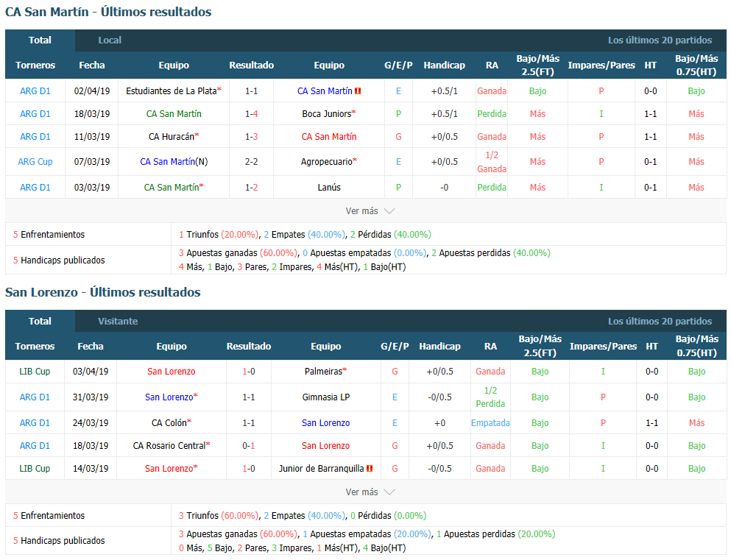The width and height of the screenshot is (731, 560).
Task: Expand Ver más under the San Lorenzo results
Action: 370,492
